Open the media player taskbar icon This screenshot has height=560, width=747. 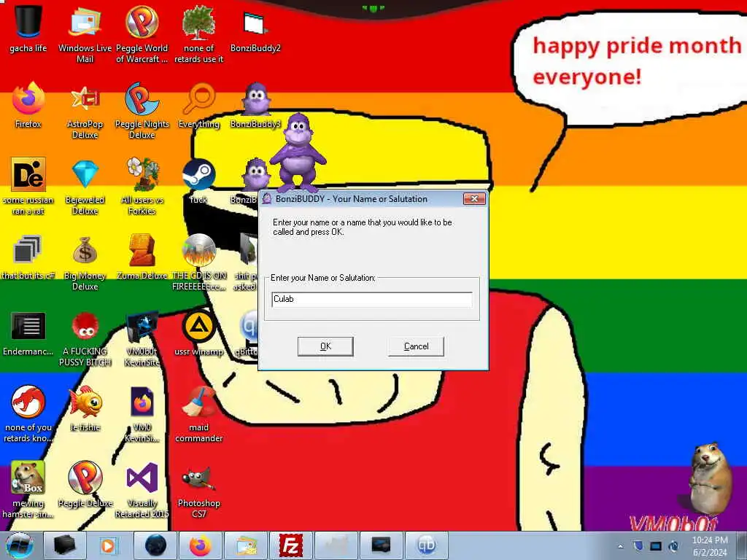(x=108, y=545)
